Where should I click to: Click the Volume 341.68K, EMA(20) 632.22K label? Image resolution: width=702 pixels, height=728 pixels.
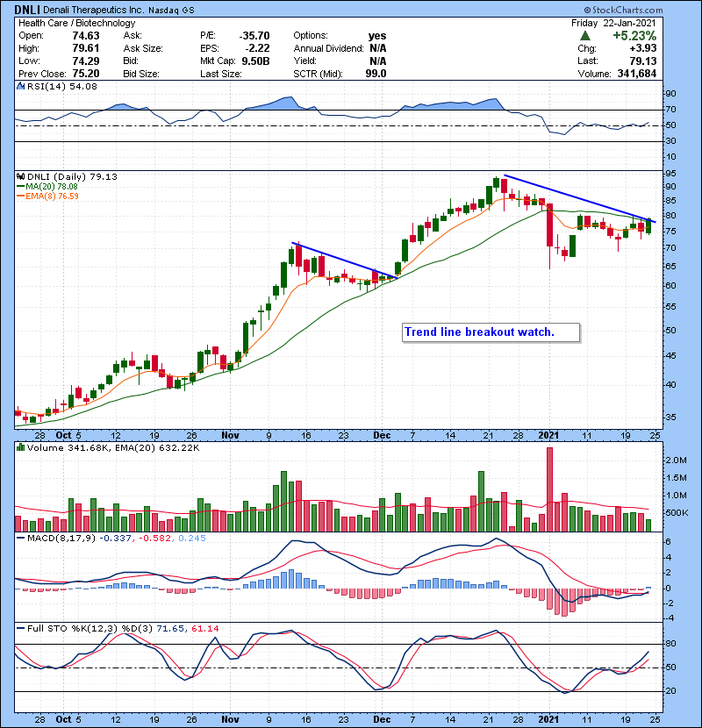(x=113, y=448)
